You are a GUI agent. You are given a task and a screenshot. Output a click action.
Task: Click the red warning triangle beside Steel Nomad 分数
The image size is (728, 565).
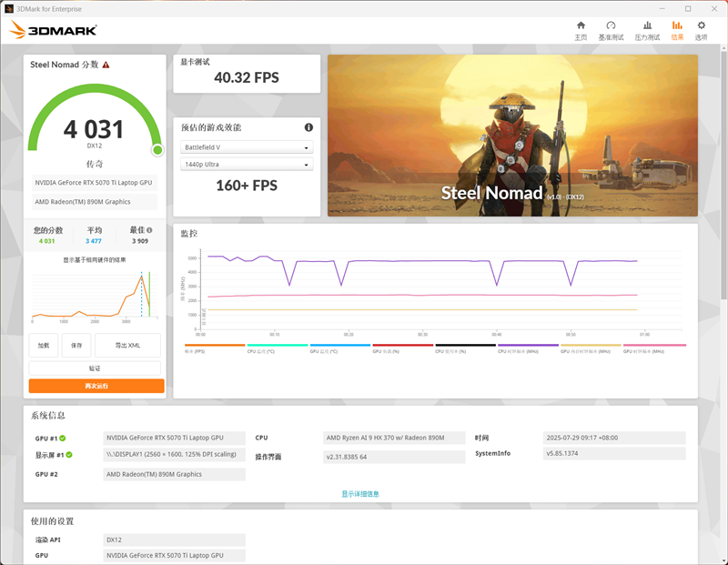[x=106, y=66]
